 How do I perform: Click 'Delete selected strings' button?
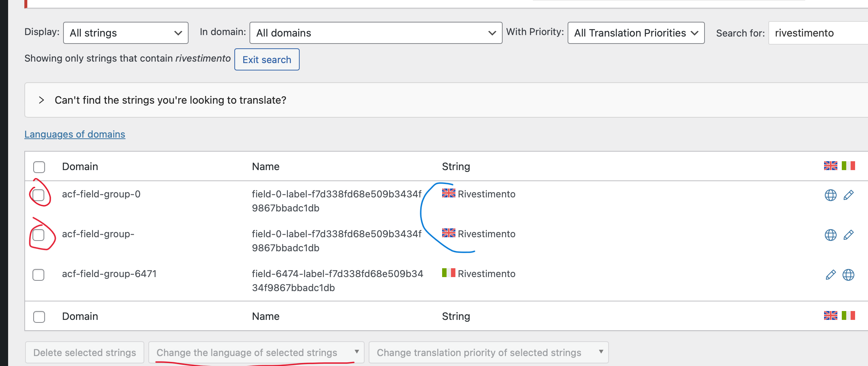click(x=85, y=353)
